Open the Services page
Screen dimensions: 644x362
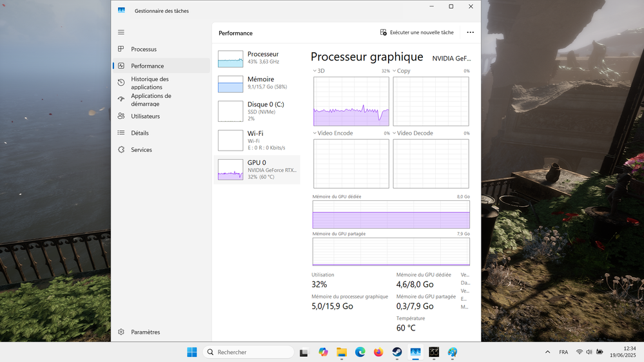(x=141, y=150)
